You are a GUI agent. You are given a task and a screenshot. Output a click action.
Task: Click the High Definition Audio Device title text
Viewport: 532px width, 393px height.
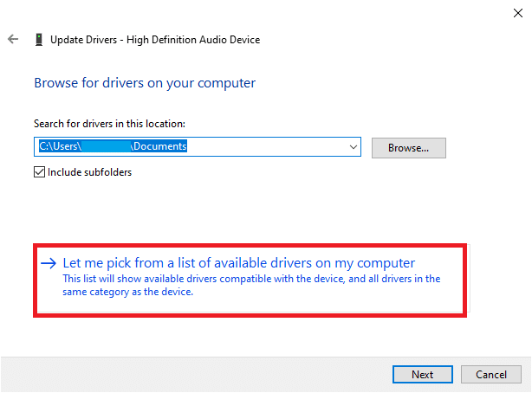coord(195,40)
